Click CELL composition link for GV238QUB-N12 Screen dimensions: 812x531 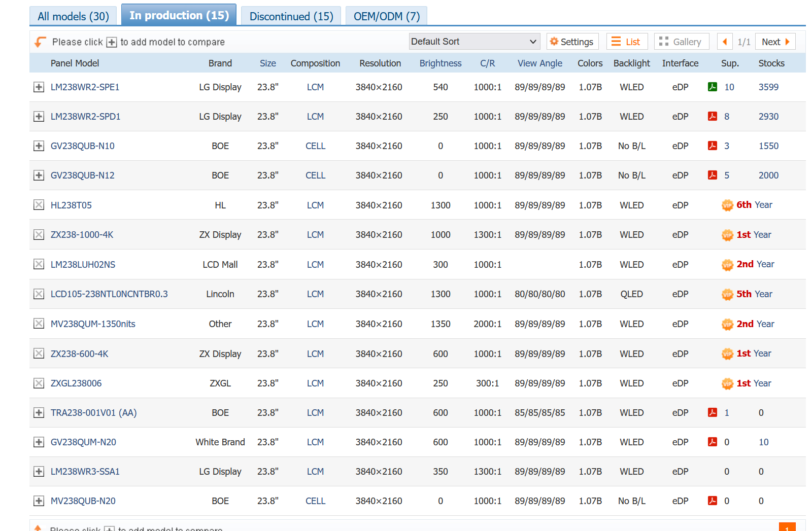pyautogui.click(x=315, y=175)
